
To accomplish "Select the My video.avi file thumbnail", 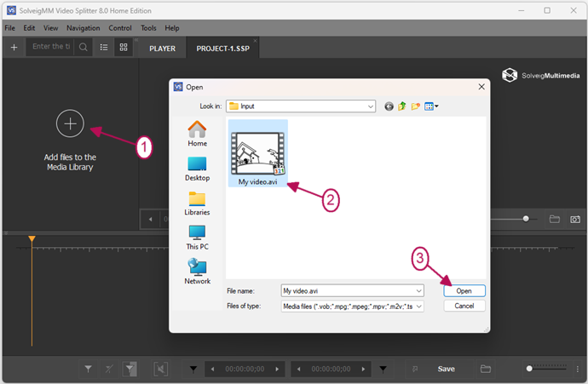I will 257,153.
